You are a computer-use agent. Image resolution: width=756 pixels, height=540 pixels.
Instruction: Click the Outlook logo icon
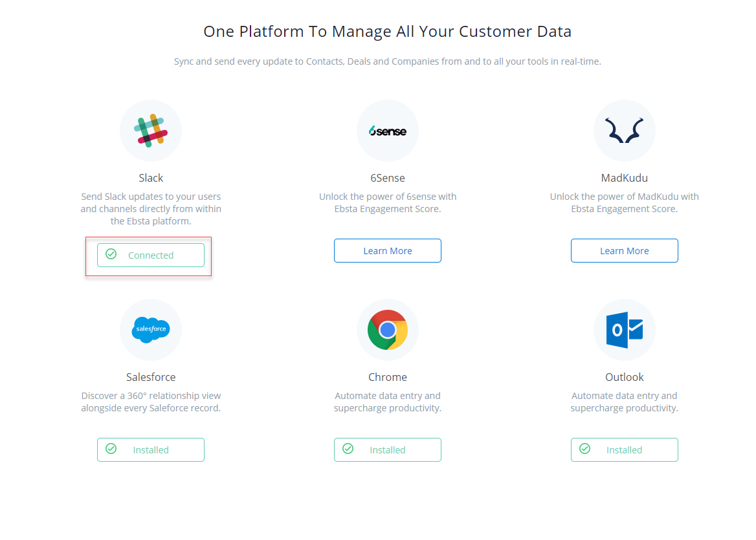pyautogui.click(x=624, y=330)
